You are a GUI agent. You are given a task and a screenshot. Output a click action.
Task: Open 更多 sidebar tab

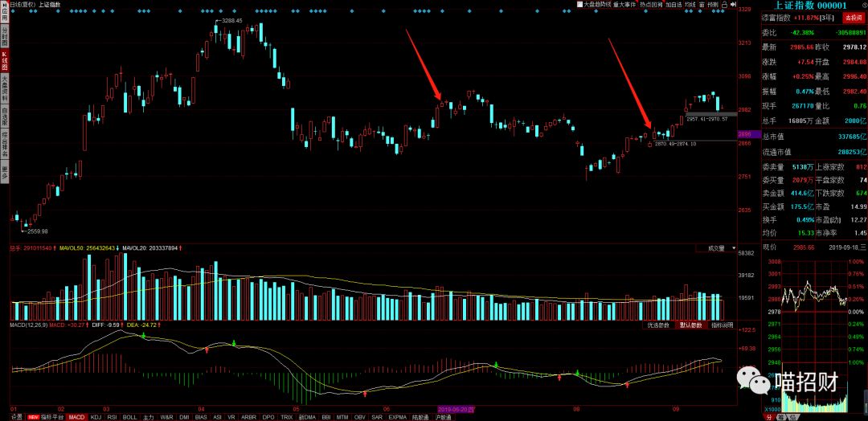pos(5,173)
